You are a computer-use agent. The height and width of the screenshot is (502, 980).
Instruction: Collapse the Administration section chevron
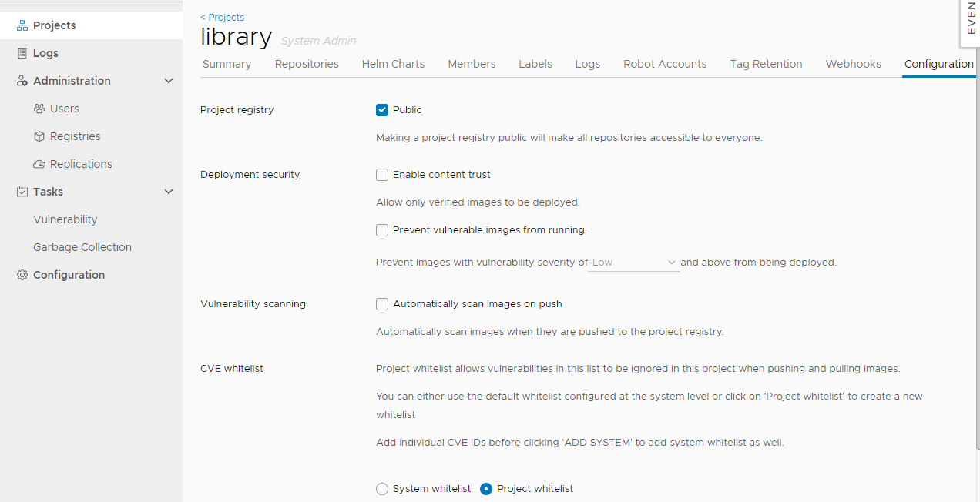click(169, 80)
